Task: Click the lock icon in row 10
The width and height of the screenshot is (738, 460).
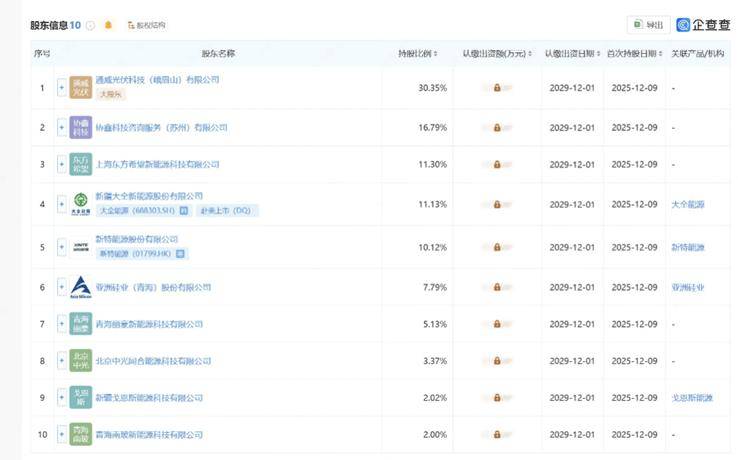Action: 497,435
